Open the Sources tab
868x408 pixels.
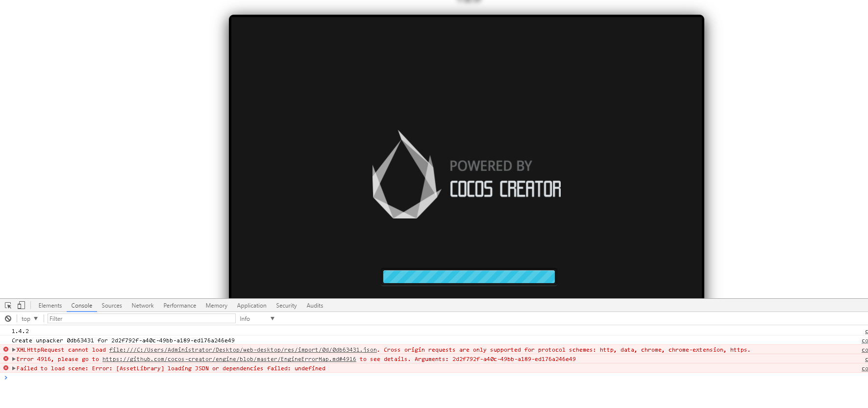coord(112,305)
